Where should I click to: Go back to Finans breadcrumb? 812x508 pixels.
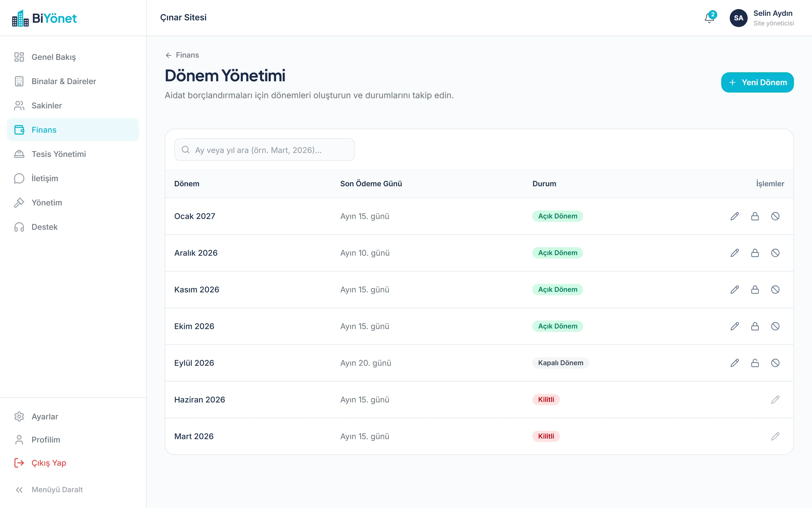182,55
